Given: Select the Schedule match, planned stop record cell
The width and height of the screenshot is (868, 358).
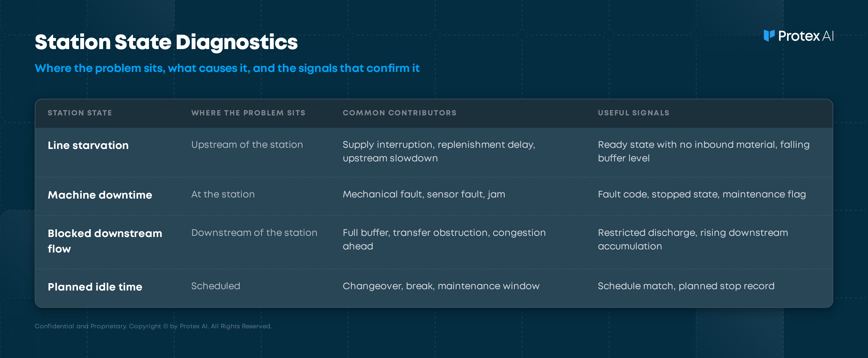Looking at the screenshot, I should coord(686,286).
